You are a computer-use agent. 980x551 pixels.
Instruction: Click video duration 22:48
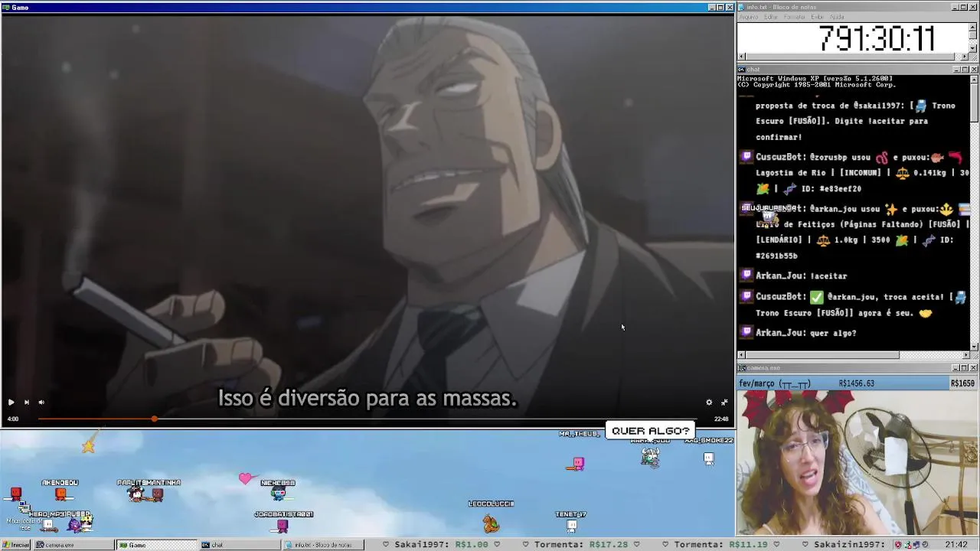click(721, 419)
